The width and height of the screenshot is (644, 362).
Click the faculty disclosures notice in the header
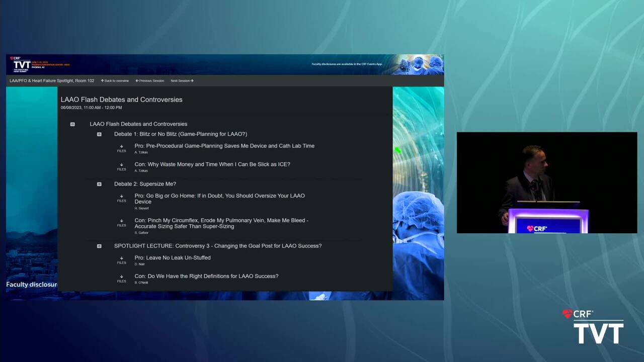(x=347, y=64)
